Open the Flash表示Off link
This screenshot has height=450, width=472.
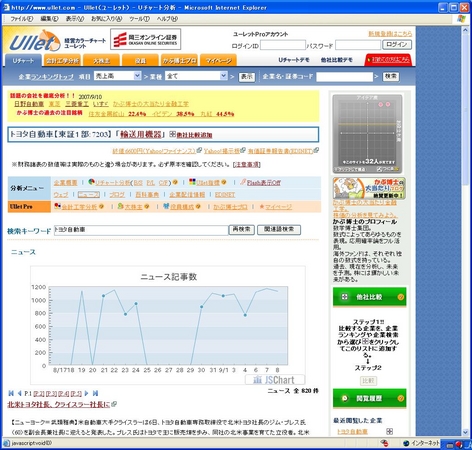pyautogui.click(x=263, y=182)
